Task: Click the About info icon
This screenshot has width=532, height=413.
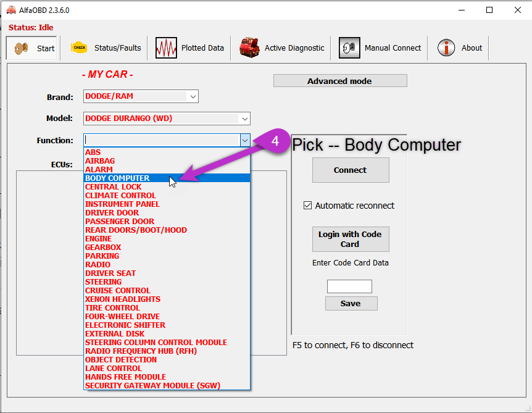Action: pos(446,48)
